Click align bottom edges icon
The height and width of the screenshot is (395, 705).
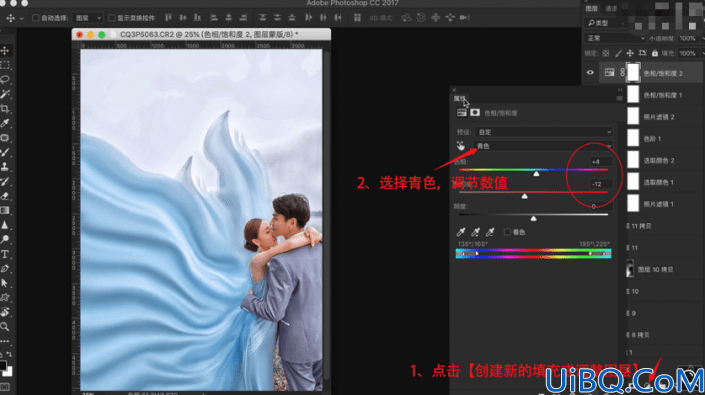tap(197, 18)
